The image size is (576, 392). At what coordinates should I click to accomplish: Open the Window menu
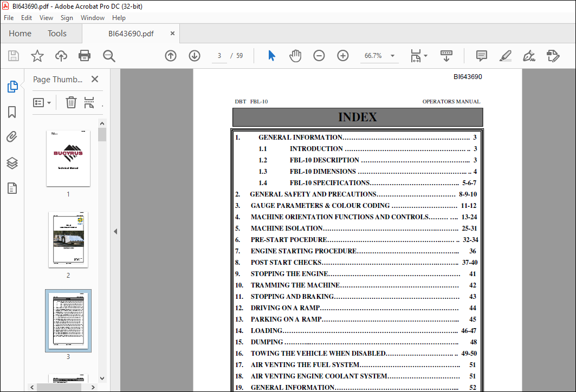tap(93, 18)
